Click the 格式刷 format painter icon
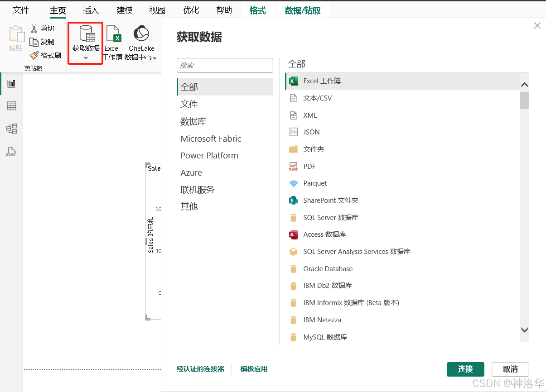546x392 pixels. coord(34,55)
